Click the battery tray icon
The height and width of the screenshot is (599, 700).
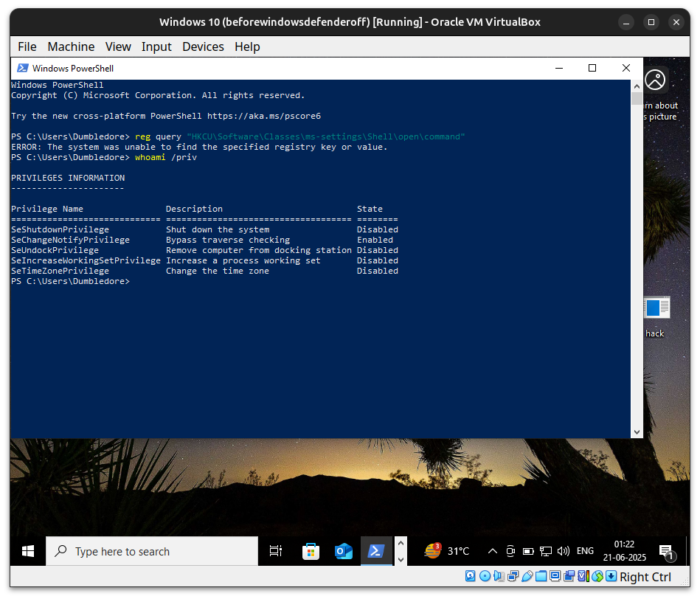528,551
